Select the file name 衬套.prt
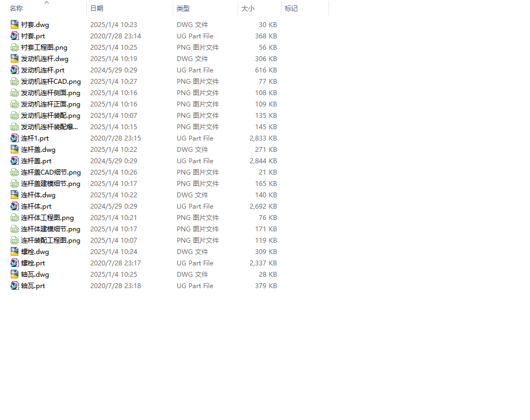 pyautogui.click(x=33, y=36)
